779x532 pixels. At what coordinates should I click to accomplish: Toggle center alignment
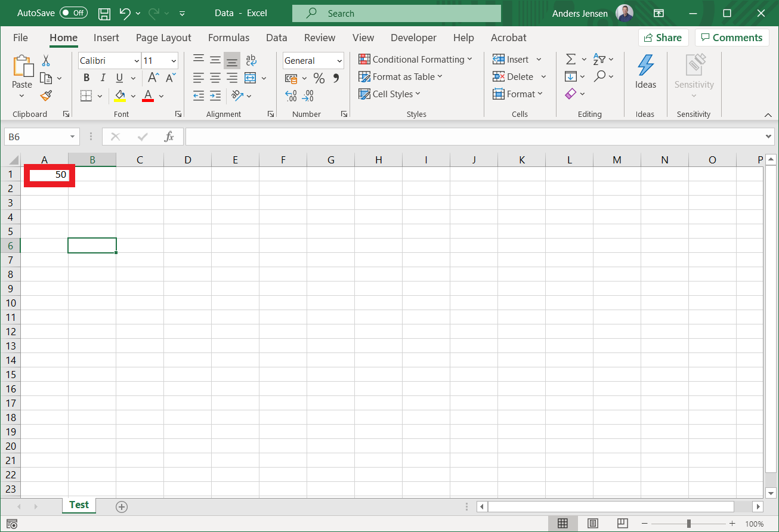click(x=215, y=78)
